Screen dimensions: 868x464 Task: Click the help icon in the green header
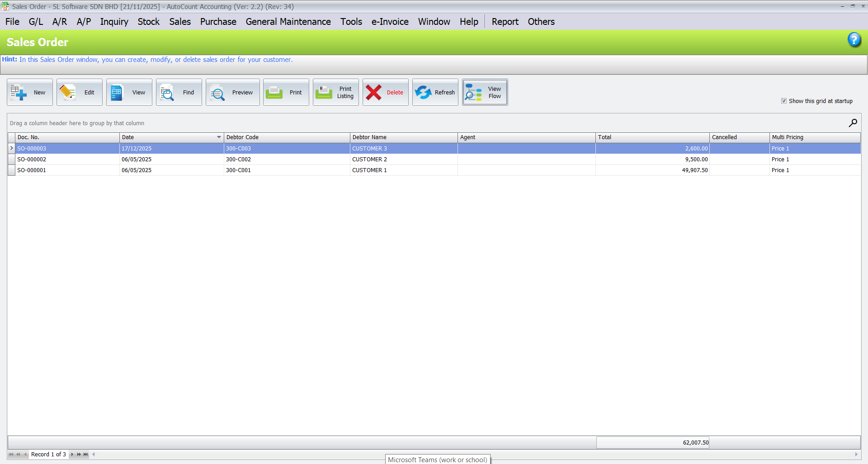click(x=854, y=40)
